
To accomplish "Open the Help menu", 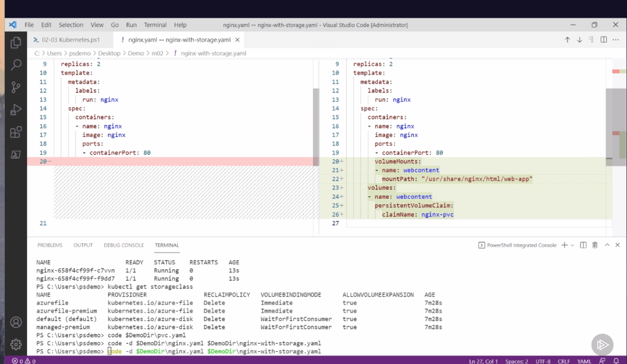I will tap(181, 24).
